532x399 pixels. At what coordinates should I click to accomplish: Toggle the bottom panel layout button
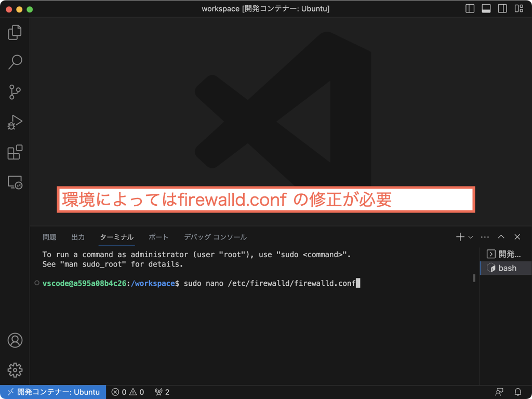486,8
